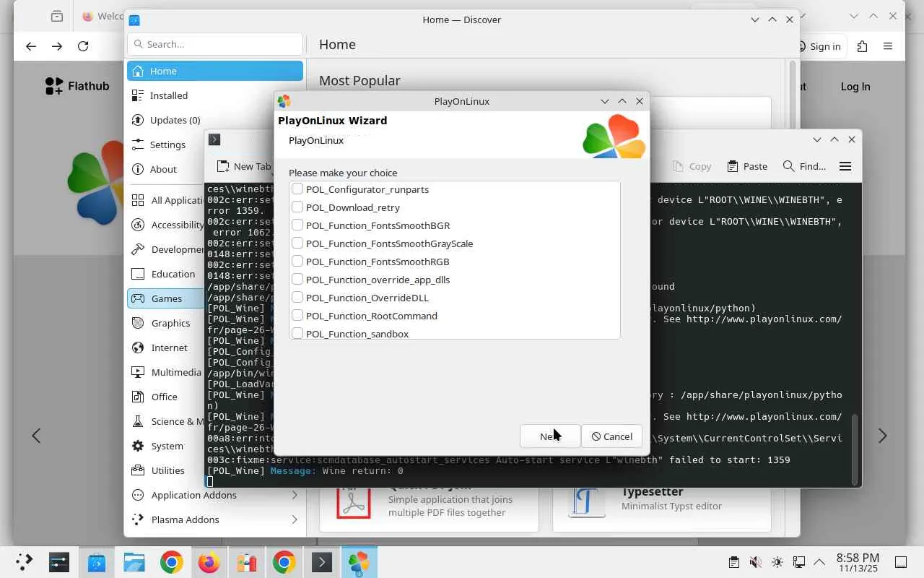
Task: Select the Graphics category in Discover
Action: click(166, 323)
